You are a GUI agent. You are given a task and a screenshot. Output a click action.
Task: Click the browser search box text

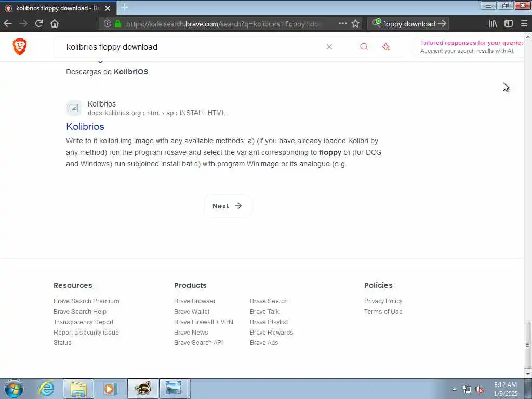coord(409,24)
